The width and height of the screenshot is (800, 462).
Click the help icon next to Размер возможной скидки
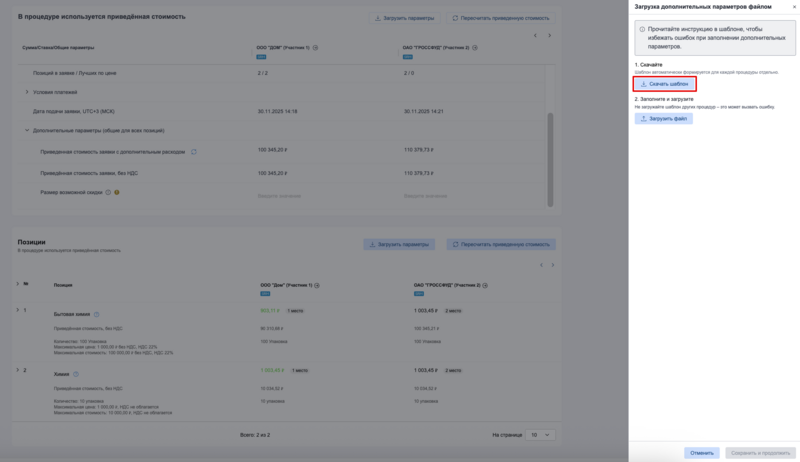pos(108,192)
